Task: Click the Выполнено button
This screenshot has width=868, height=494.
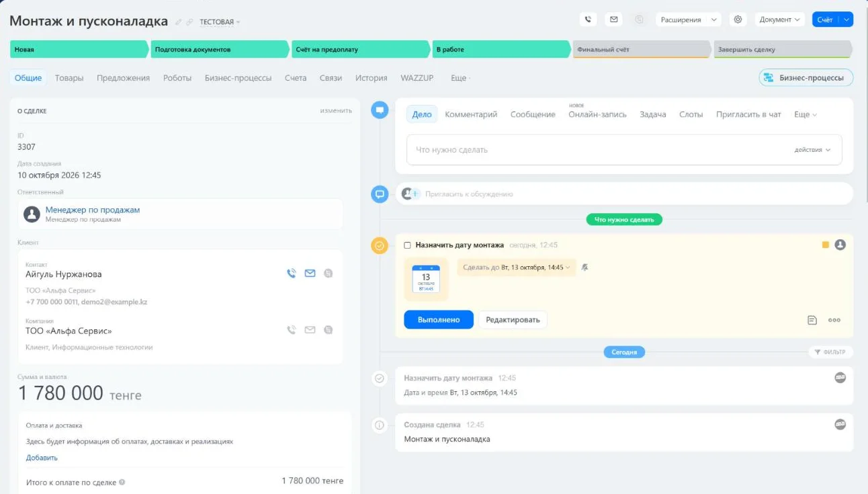Action: tap(439, 320)
